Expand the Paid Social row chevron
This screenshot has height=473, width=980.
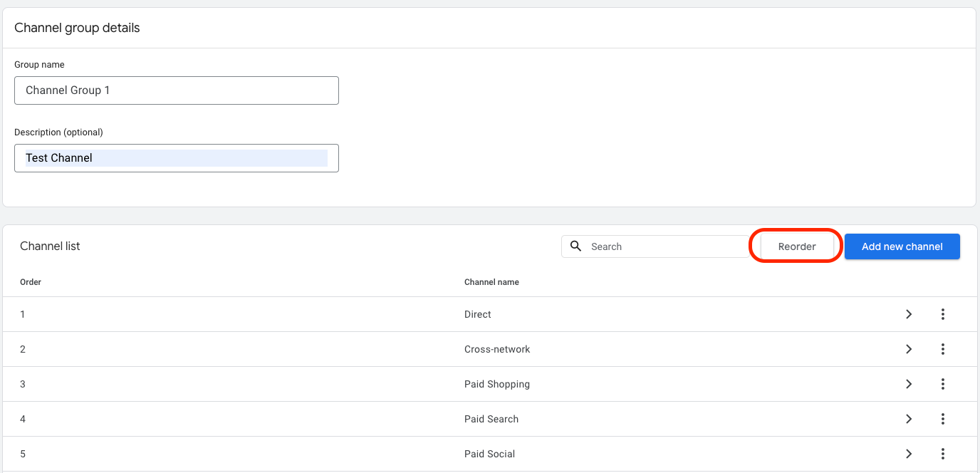[909, 454]
